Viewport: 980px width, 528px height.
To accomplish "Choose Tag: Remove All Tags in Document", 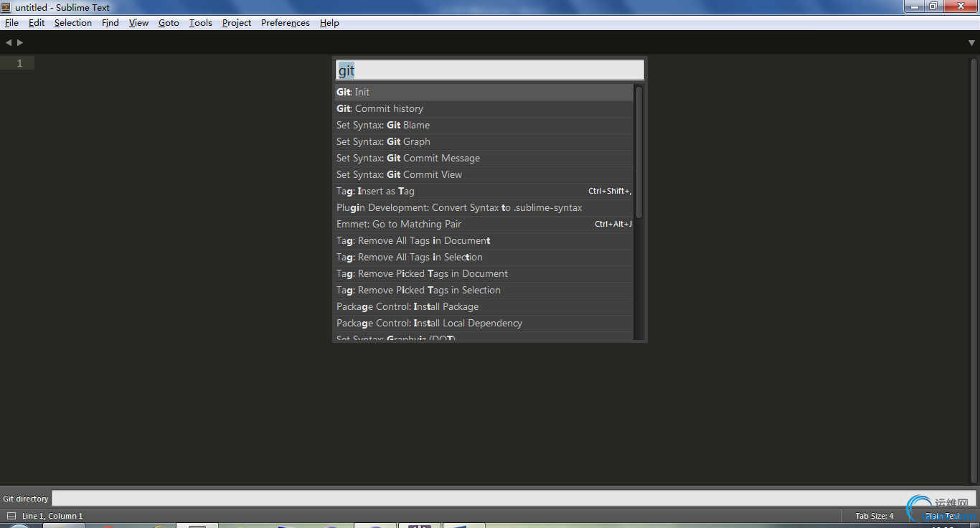I will tap(484, 240).
